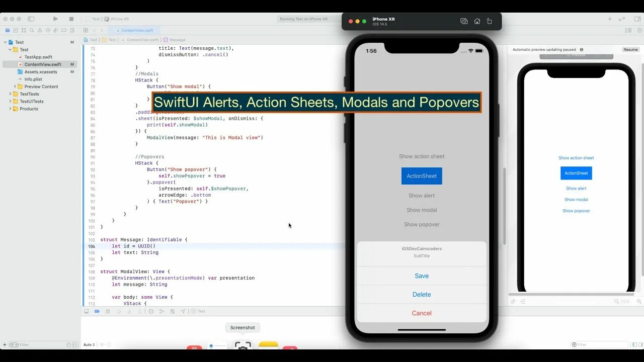
Task: Open the Breakpoint navigator icon
Action: pyautogui.click(x=65, y=30)
